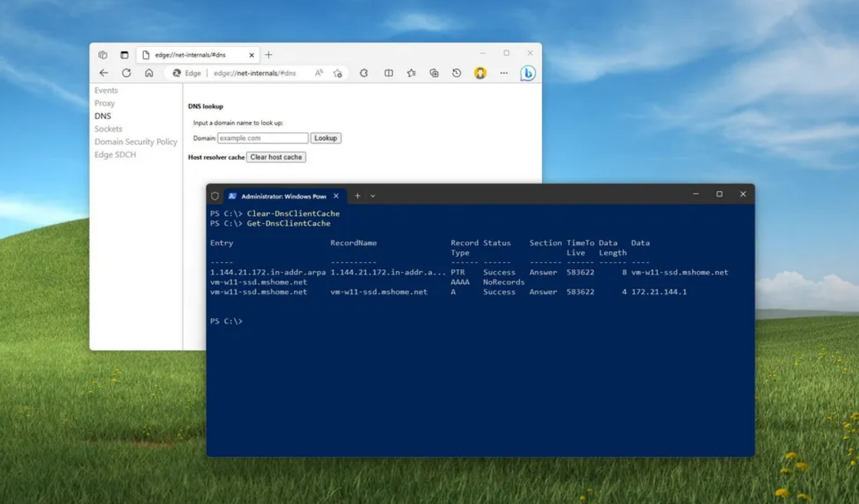Click the RecordName column header
Screen dimensions: 859x504
coord(353,243)
